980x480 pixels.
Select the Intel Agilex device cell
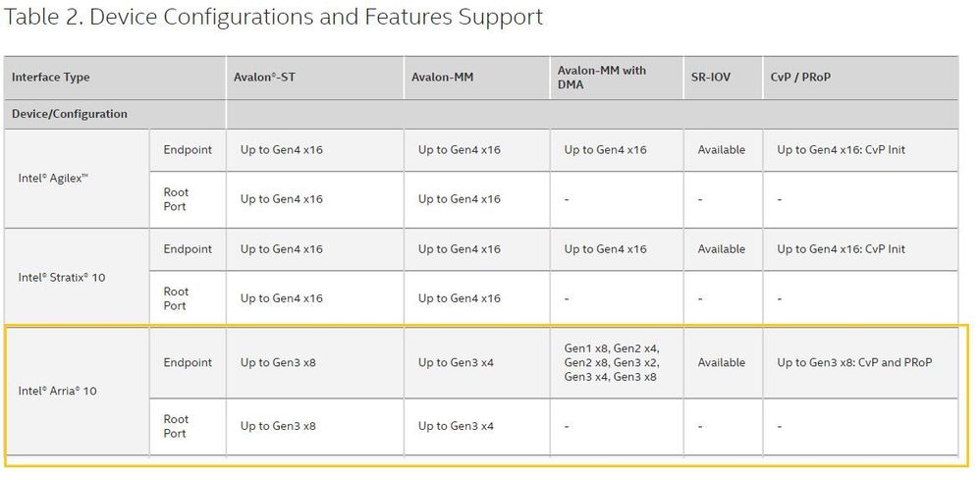click(53, 179)
